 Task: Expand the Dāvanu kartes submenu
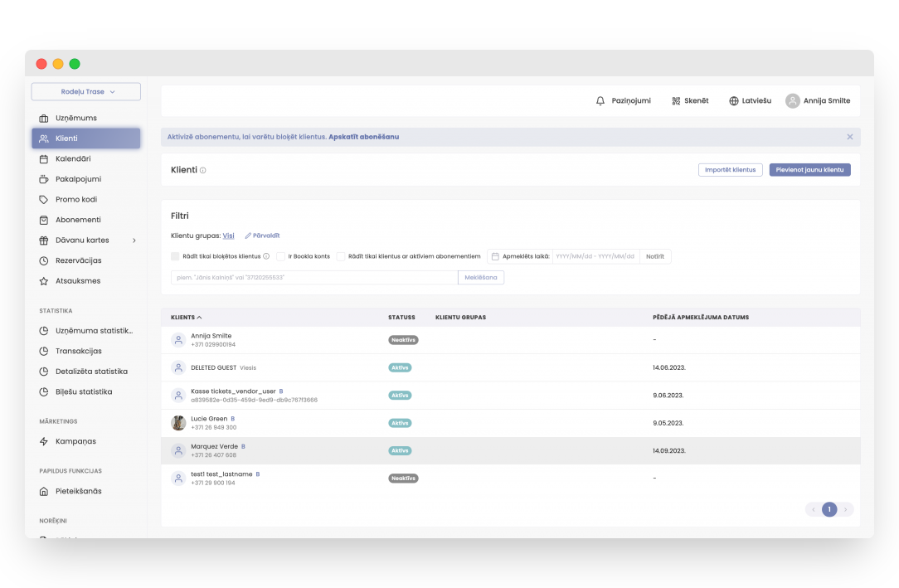click(134, 241)
